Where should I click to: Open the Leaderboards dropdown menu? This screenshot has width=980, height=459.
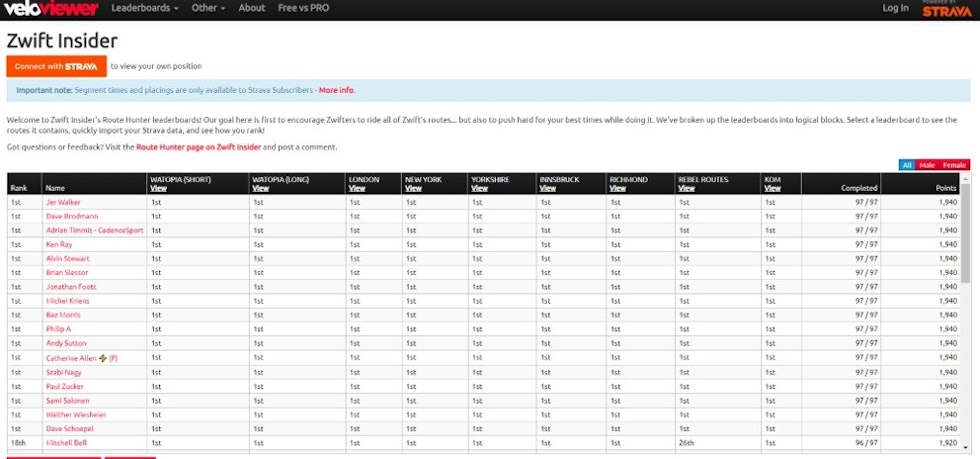144,8
